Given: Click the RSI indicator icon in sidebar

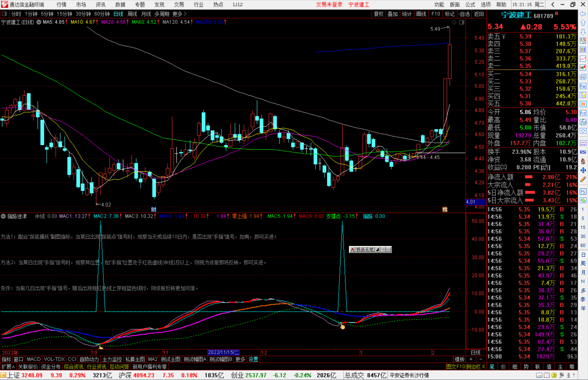Looking at the screenshot, I should [x=583, y=152].
